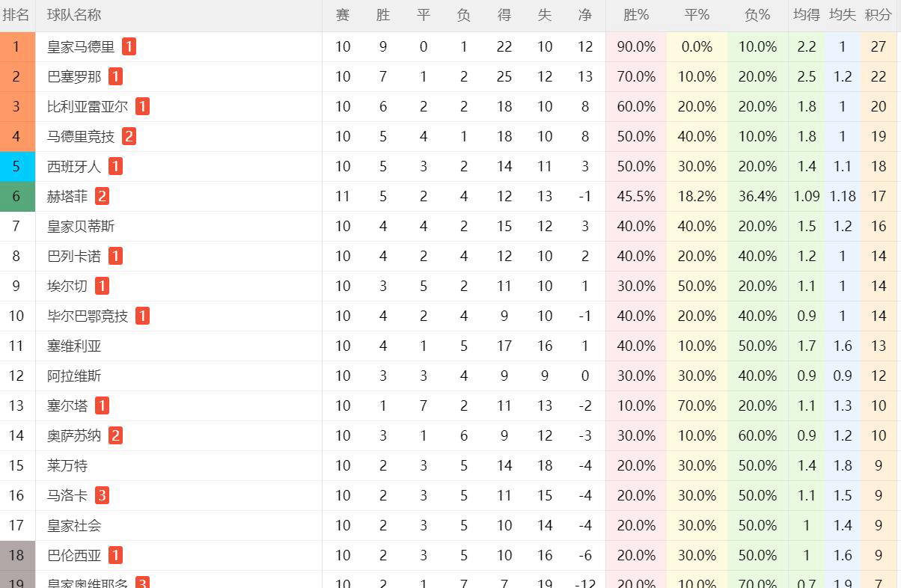Click the red badge next to 巴伦西亚

115,555
